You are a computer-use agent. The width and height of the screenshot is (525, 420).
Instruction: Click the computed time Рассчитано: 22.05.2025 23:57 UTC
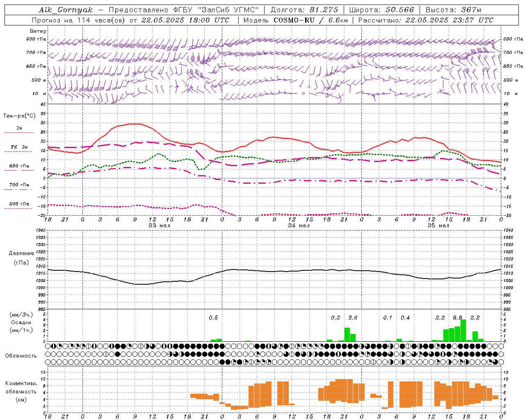tap(426, 20)
